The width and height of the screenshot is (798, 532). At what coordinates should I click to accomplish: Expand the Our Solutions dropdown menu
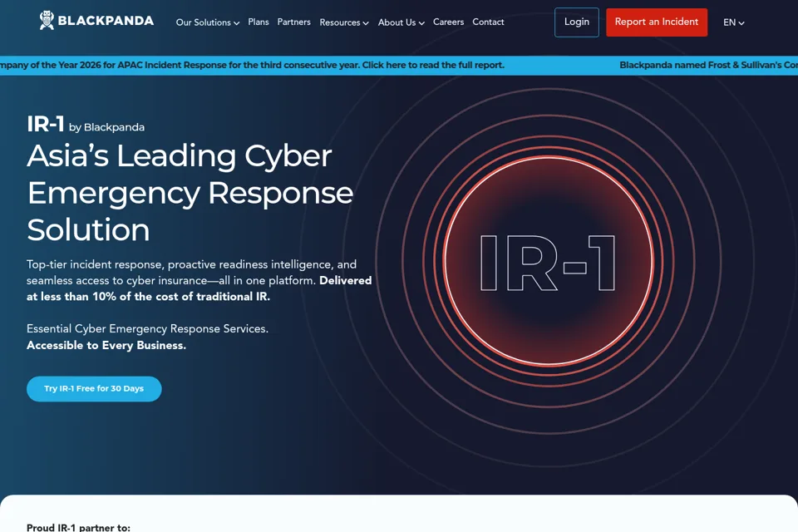[208, 22]
